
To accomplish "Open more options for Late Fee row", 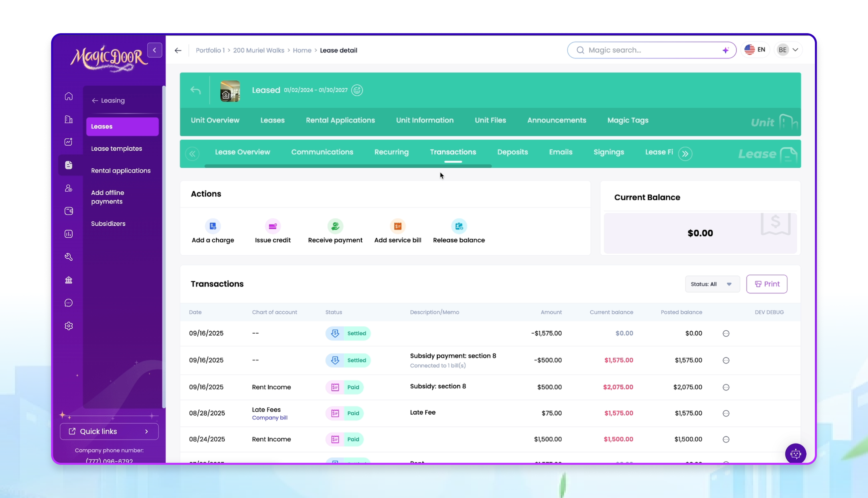I will point(726,413).
